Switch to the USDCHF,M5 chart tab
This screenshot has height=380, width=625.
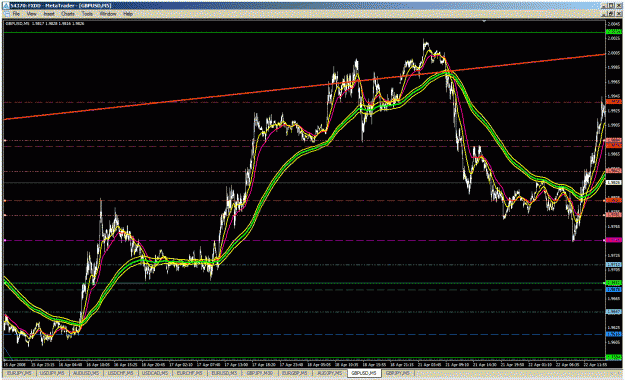click(121, 373)
